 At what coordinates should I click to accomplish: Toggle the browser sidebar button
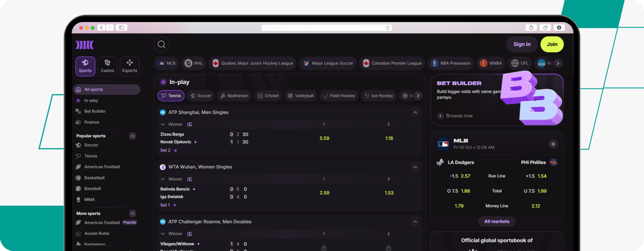pos(122,28)
